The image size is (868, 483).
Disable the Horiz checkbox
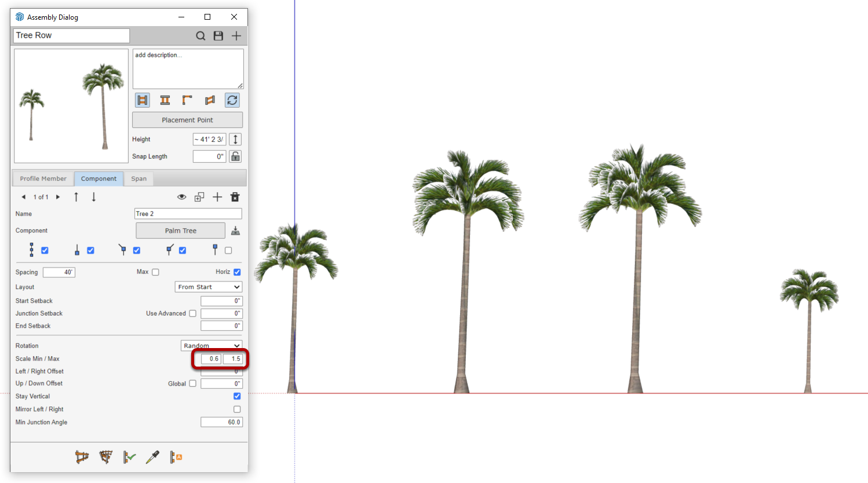click(x=237, y=272)
